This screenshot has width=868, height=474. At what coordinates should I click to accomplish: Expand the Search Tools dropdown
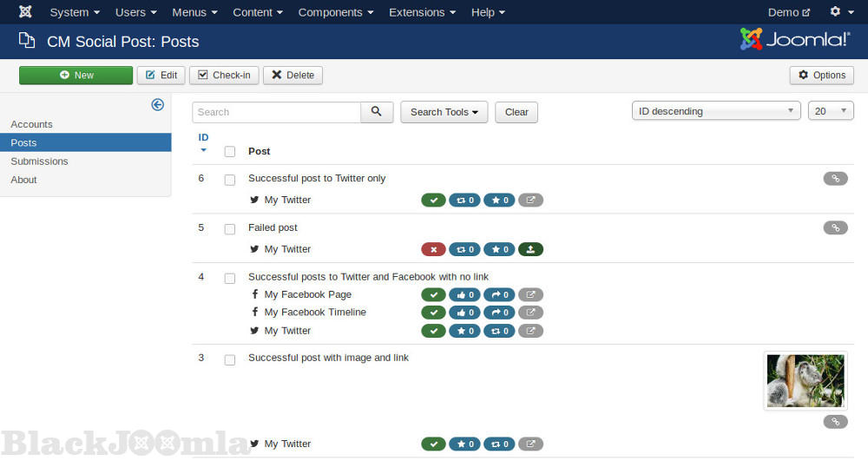(x=444, y=112)
